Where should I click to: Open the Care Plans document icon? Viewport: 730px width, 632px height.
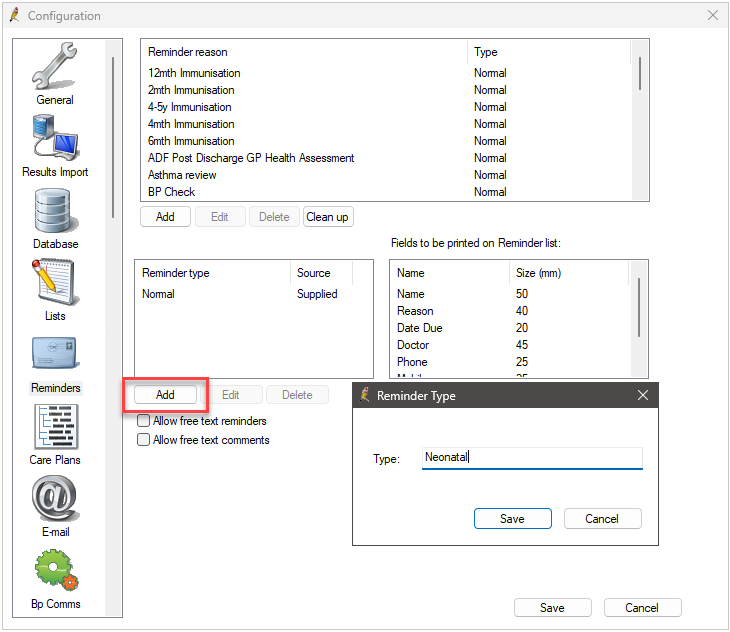[56, 426]
